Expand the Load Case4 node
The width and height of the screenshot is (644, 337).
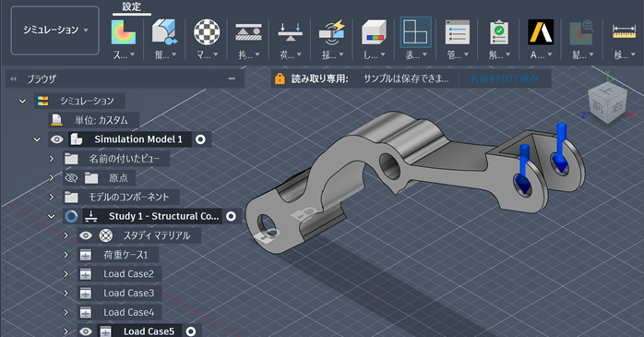[x=66, y=312]
